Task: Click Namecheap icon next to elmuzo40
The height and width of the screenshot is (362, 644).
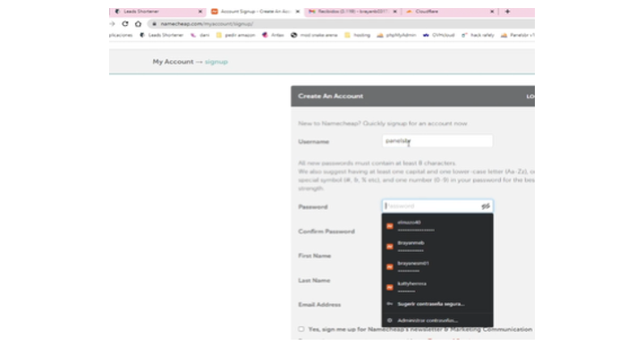Action: [389, 226]
